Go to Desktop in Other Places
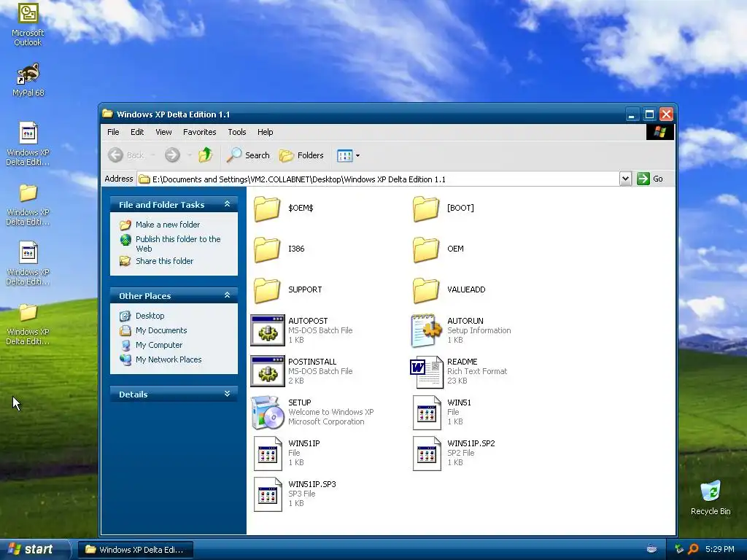The image size is (747, 560). [x=150, y=316]
